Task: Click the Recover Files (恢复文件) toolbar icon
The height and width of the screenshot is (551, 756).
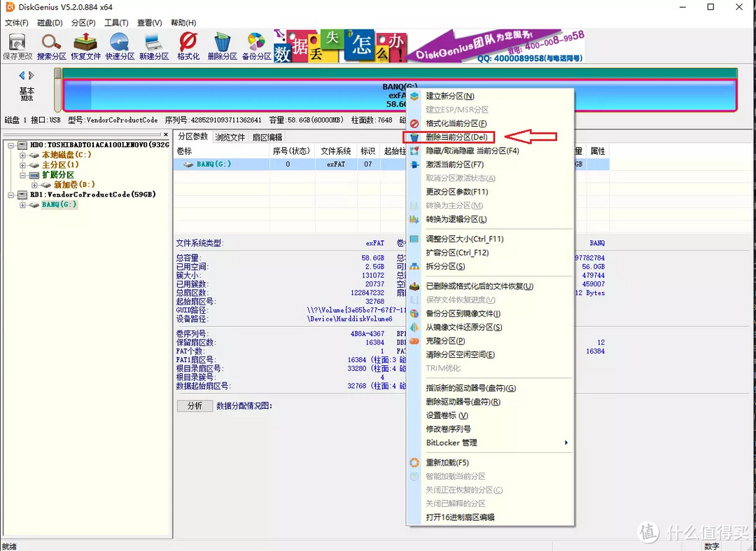Action: point(85,46)
